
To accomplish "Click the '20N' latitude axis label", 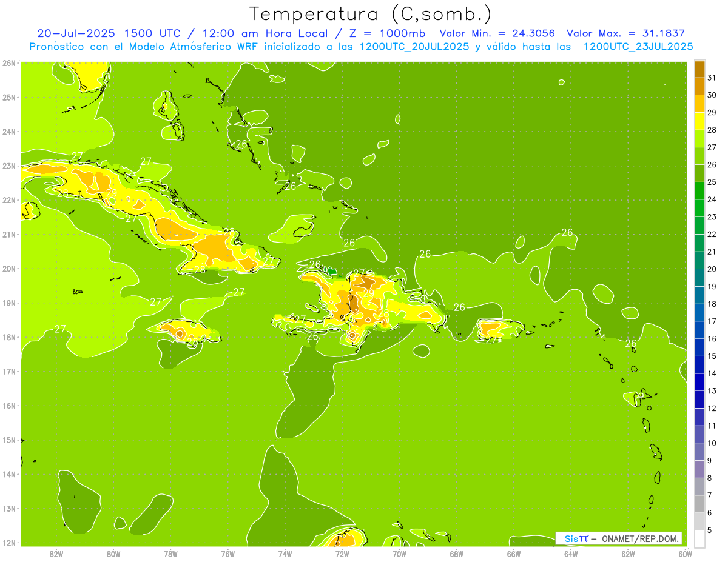I will pyautogui.click(x=9, y=269).
